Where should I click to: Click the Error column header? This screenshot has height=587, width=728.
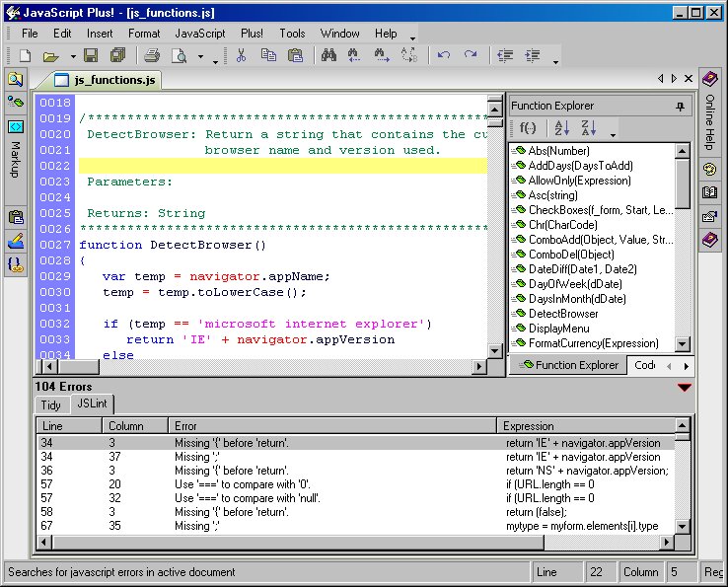click(185, 426)
